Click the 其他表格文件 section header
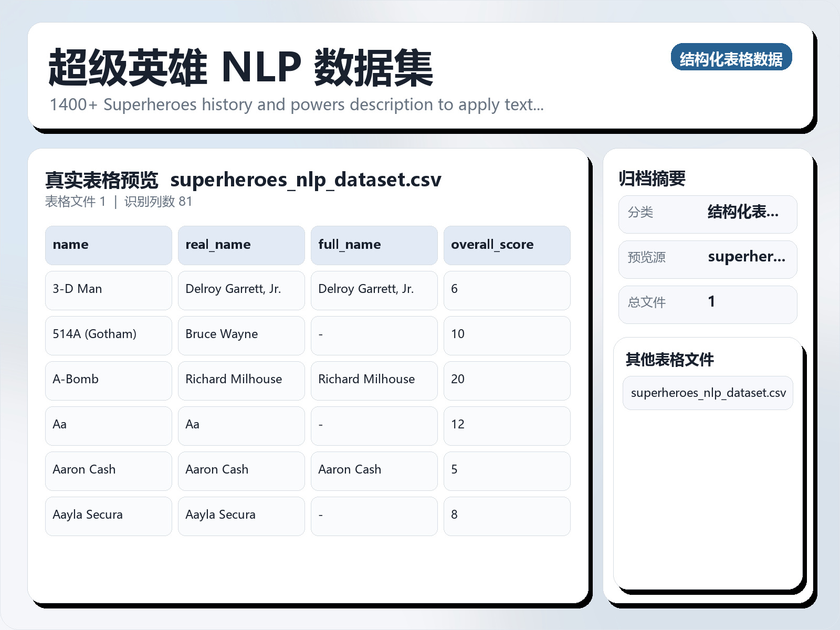Image resolution: width=840 pixels, height=630 pixels. click(x=670, y=361)
